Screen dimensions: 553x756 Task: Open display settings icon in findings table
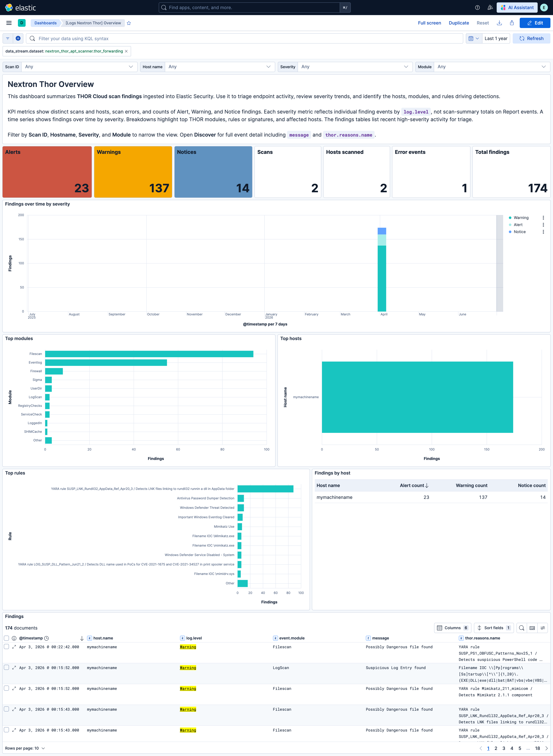click(x=543, y=628)
